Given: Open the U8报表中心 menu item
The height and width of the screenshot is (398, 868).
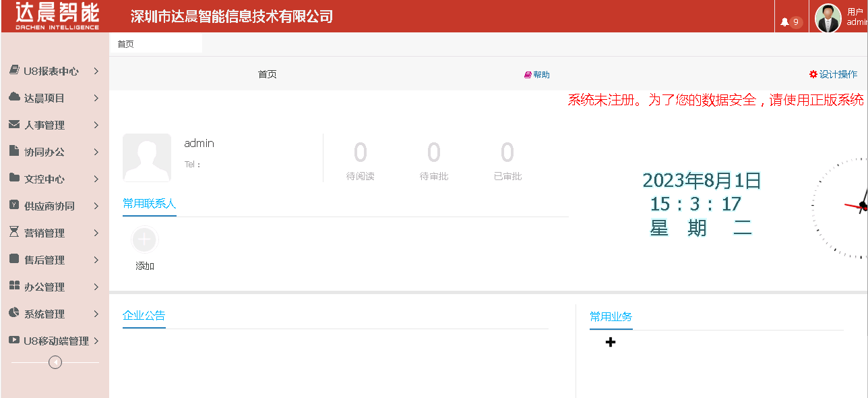Looking at the screenshot, I should (x=55, y=71).
